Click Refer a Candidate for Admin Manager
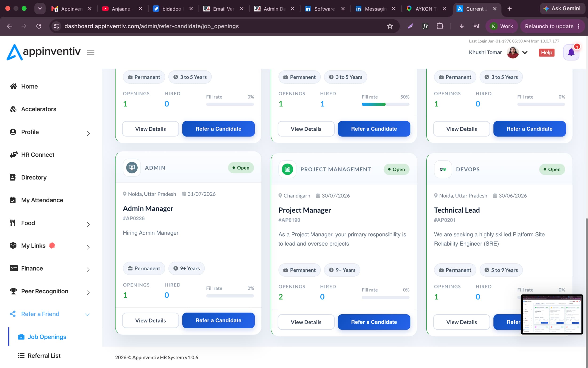Viewport: 588px width, 368px height. (x=218, y=320)
